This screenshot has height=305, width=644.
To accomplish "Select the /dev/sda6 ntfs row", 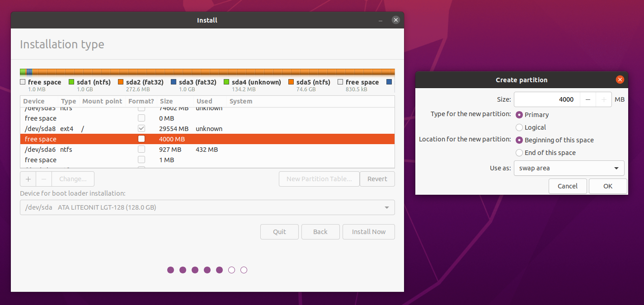I will pos(207,150).
